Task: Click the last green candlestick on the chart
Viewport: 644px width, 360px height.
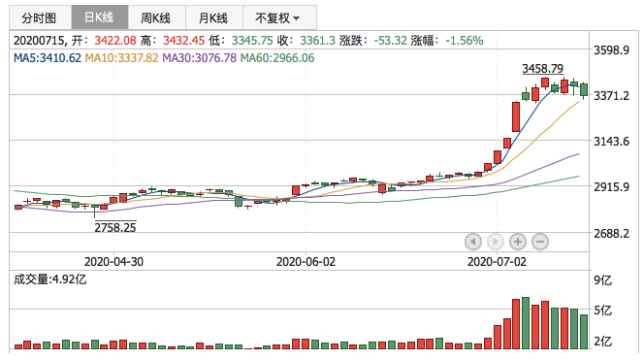Action: tap(584, 89)
